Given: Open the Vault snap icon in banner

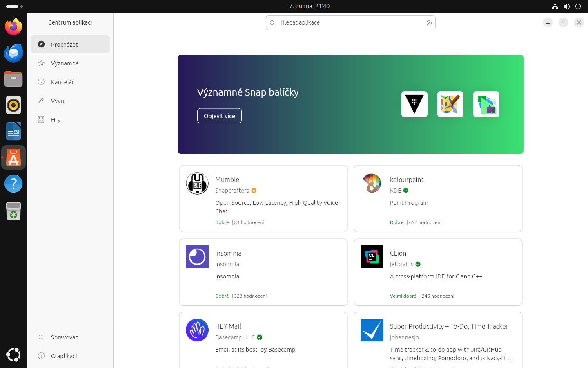Looking at the screenshot, I should coord(414,104).
